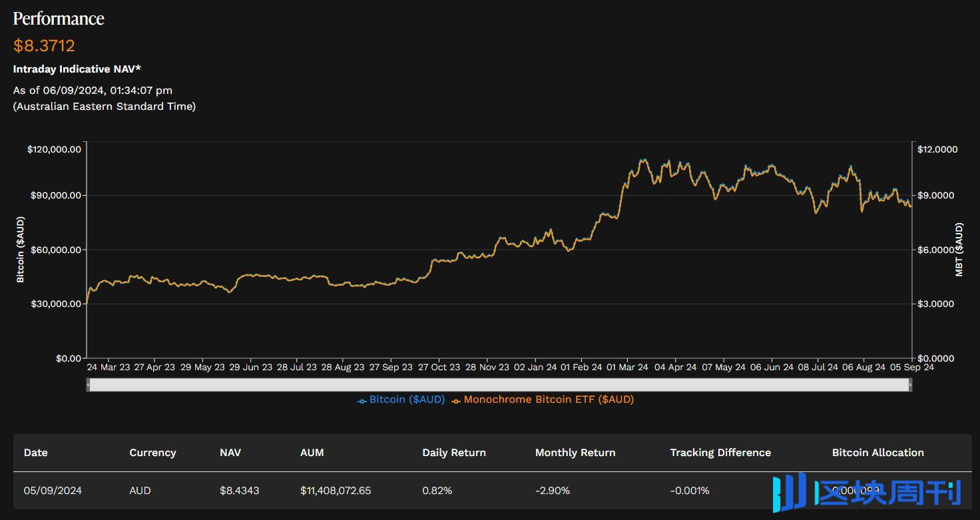Image resolution: width=980 pixels, height=520 pixels.
Task: Click the $60,000.00 left axis label
Action: click(57, 250)
